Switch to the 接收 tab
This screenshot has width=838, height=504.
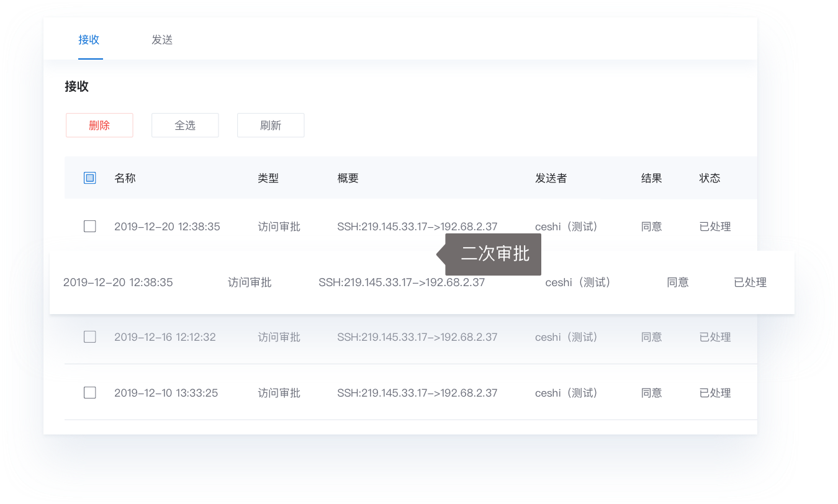pyautogui.click(x=89, y=40)
